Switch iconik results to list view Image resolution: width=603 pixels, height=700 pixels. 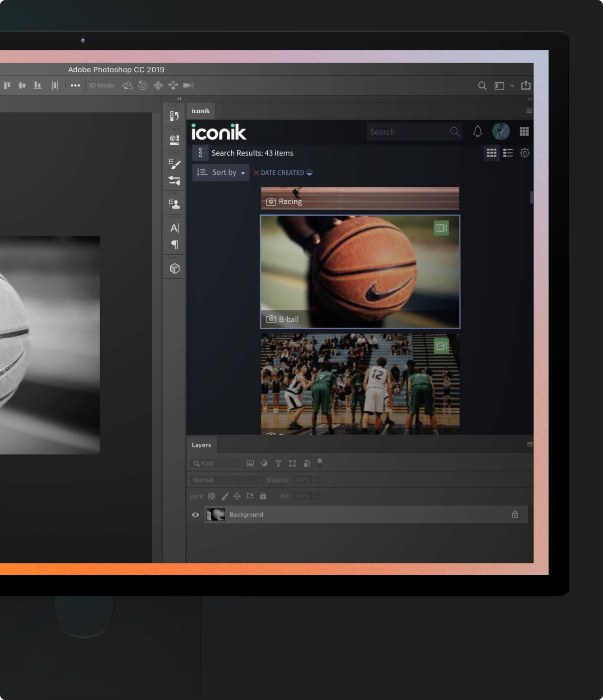pos(508,153)
